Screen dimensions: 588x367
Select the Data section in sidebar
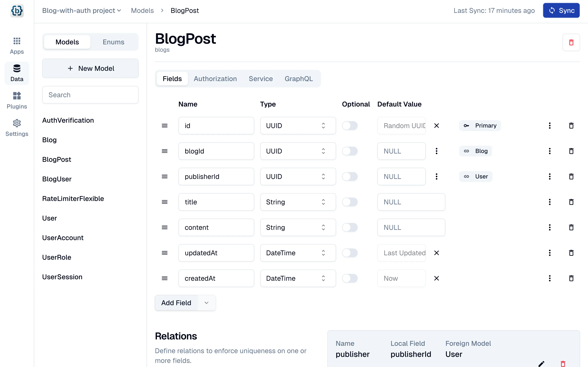(16, 73)
